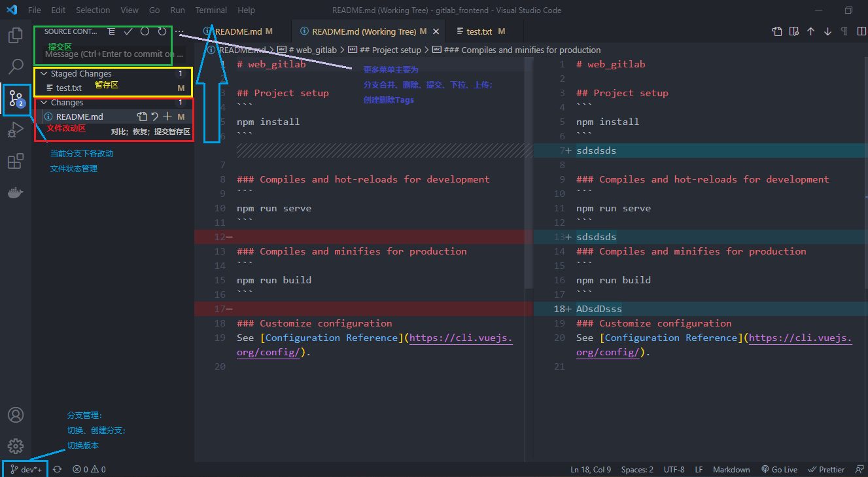Click the Docker icon in activity bar
Viewport: 868px width, 477px height.
(16, 192)
